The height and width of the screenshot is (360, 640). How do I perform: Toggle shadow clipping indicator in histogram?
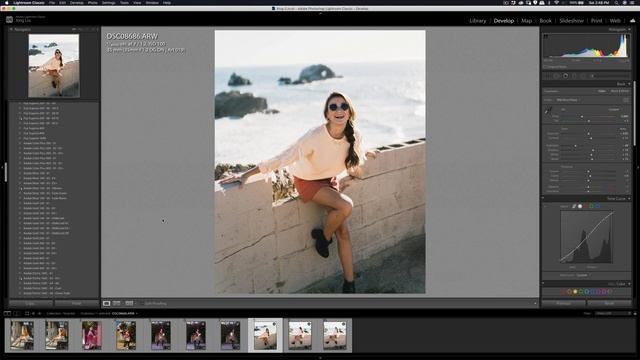[546, 36]
